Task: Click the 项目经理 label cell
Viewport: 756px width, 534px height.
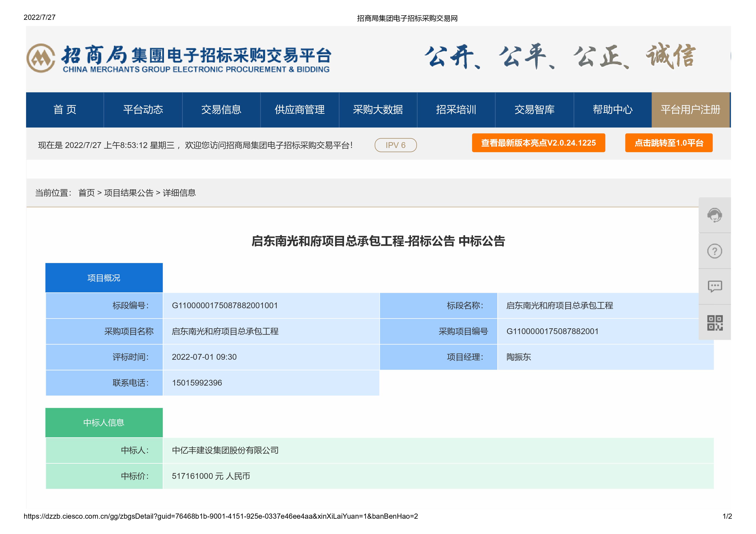Action: tap(439, 357)
